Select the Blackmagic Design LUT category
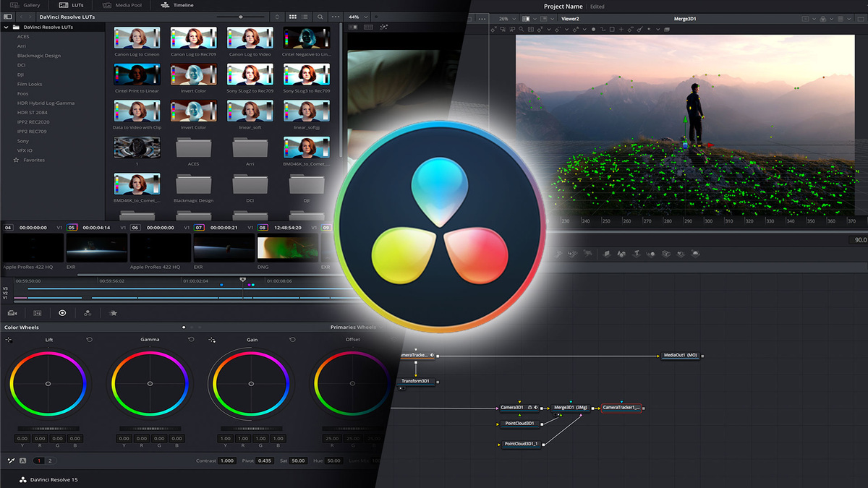Image resolution: width=868 pixels, height=488 pixels. 39,56
